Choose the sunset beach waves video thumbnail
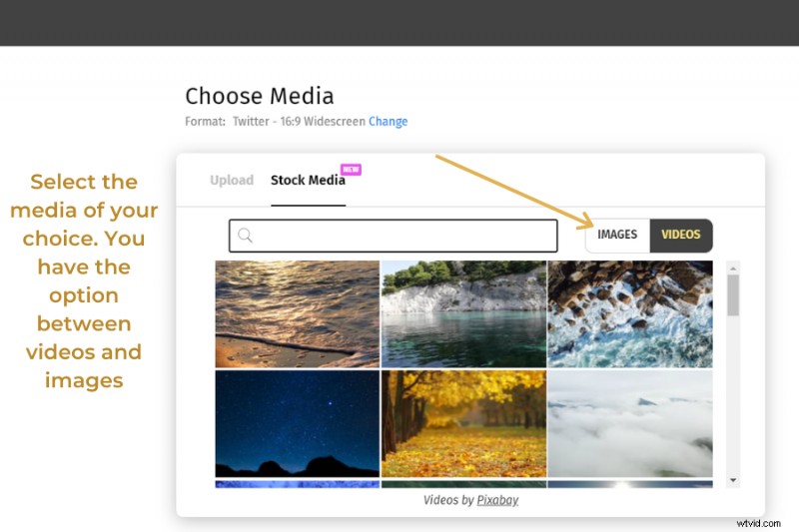The height and width of the screenshot is (532, 799). coord(297,314)
